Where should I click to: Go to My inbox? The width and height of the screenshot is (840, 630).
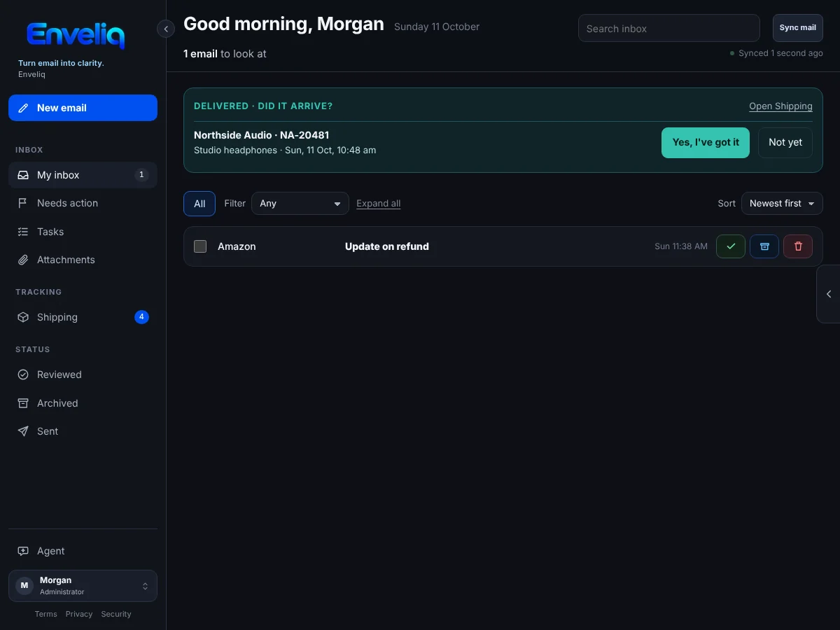pos(83,175)
